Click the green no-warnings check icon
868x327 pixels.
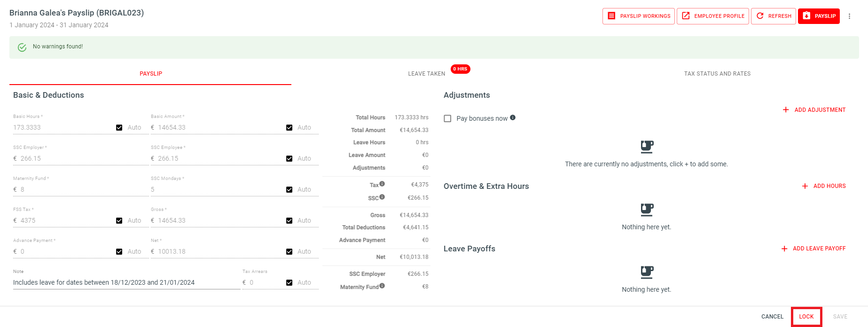pyautogui.click(x=22, y=47)
